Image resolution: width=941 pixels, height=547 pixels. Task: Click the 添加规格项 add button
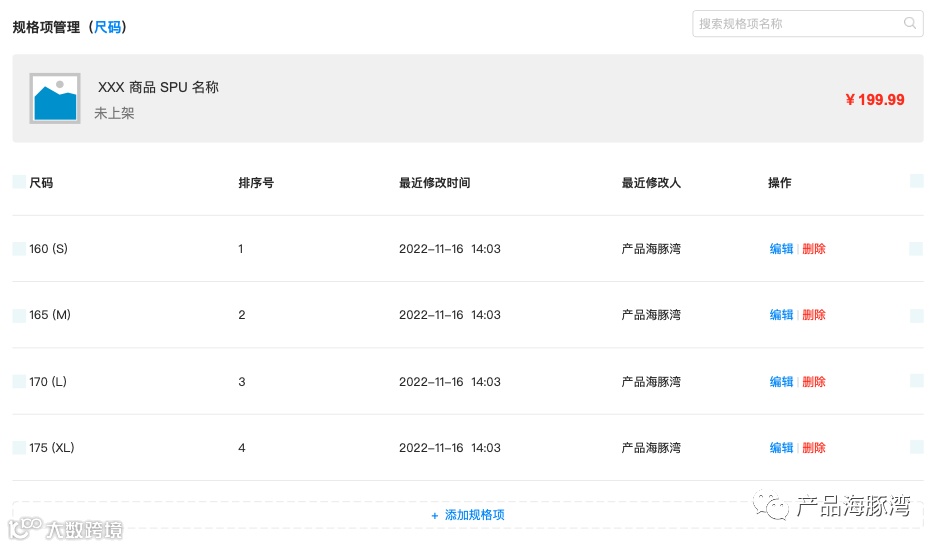point(467,515)
